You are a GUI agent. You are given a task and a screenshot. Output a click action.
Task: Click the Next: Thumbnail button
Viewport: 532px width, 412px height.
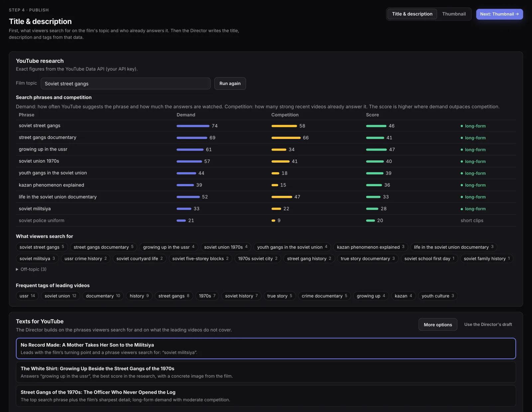tap(499, 14)
